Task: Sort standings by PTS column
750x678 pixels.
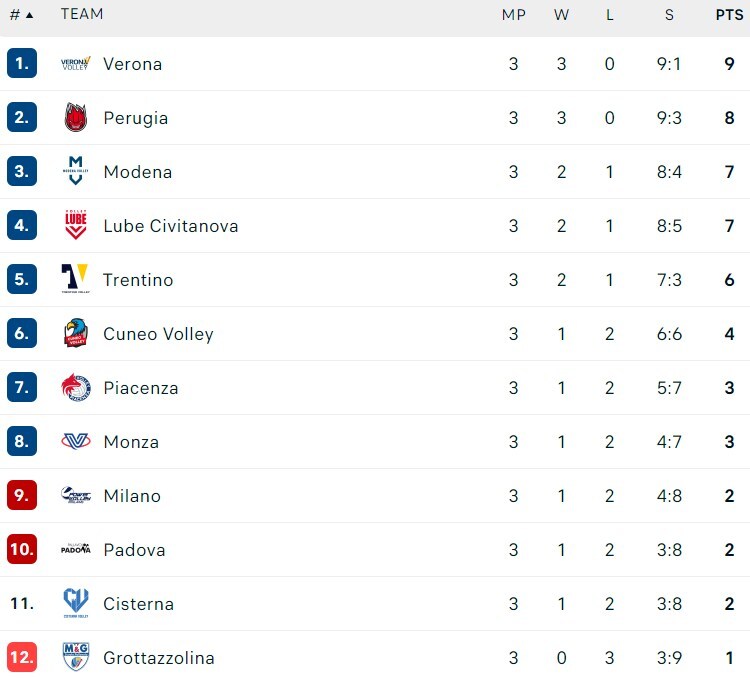Action: point(729,15)
